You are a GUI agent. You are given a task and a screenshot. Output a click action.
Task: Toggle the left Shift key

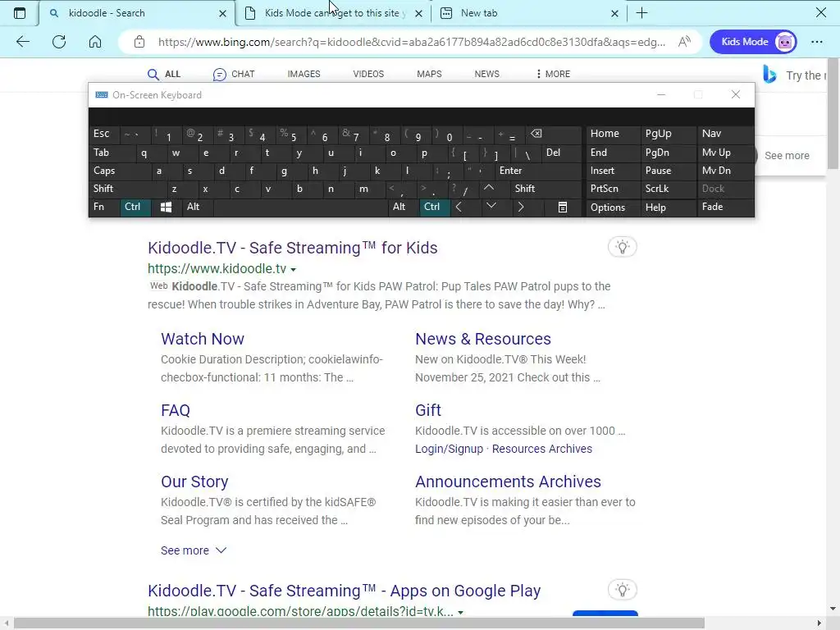click(x=127, y=189)
